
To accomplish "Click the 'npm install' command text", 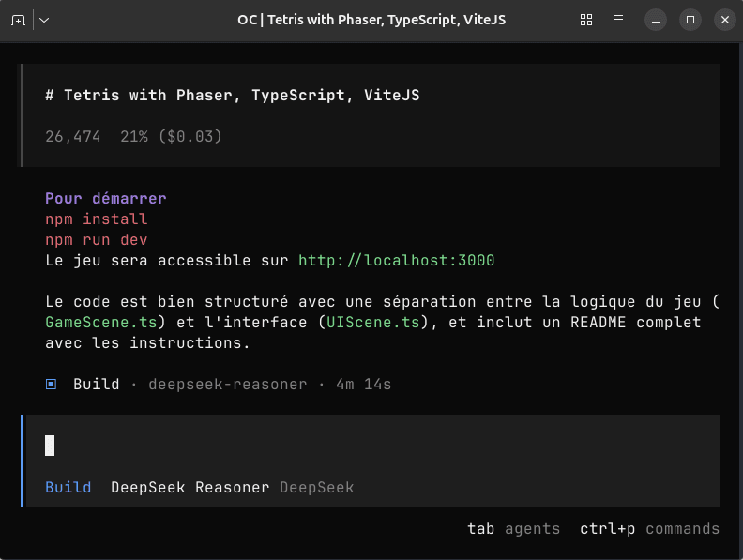I will tap(97, 219).
